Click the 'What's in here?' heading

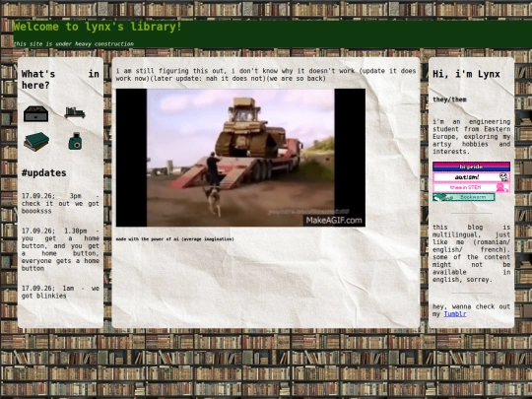[x=60, y=80]
